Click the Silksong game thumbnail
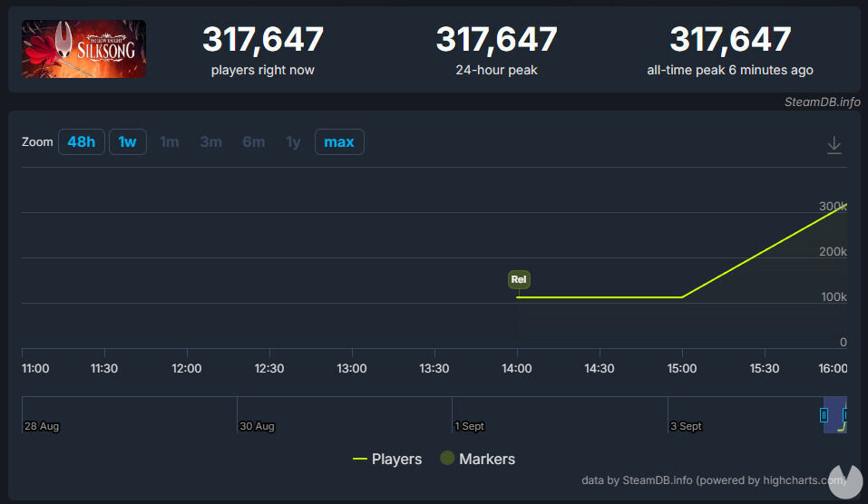This screenshot has width=868, height=504. (84, 49)
